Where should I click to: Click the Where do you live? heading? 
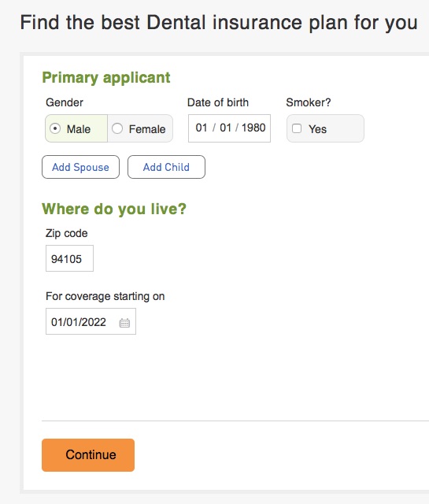click(x=114, y=209)
